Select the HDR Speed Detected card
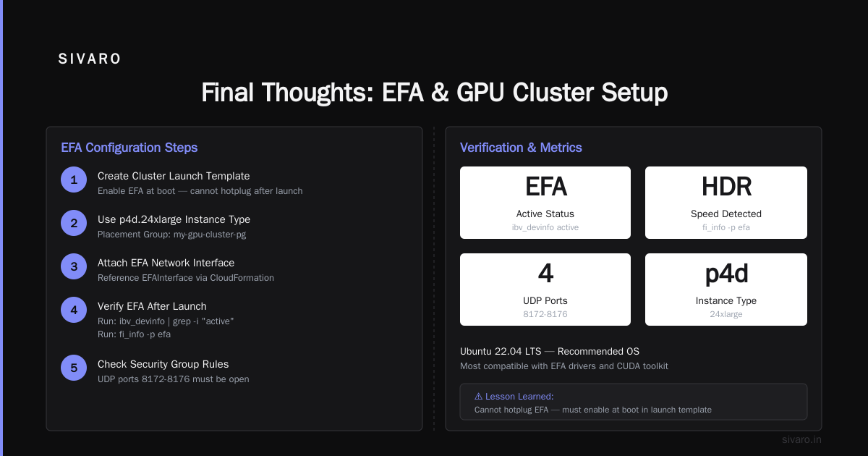 tap(726, 203)
